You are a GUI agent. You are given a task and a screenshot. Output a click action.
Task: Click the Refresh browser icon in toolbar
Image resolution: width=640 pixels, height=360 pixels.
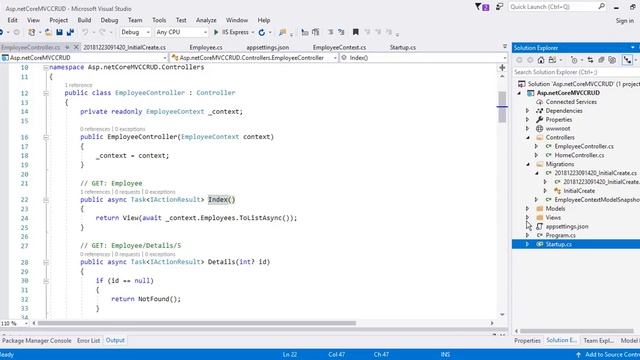[262, 32]
